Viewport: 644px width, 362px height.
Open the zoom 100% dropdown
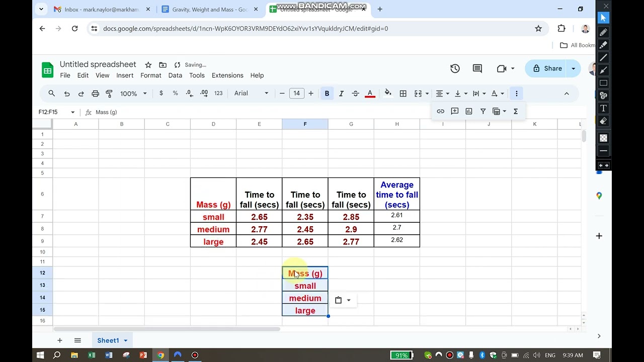[133, 94]
